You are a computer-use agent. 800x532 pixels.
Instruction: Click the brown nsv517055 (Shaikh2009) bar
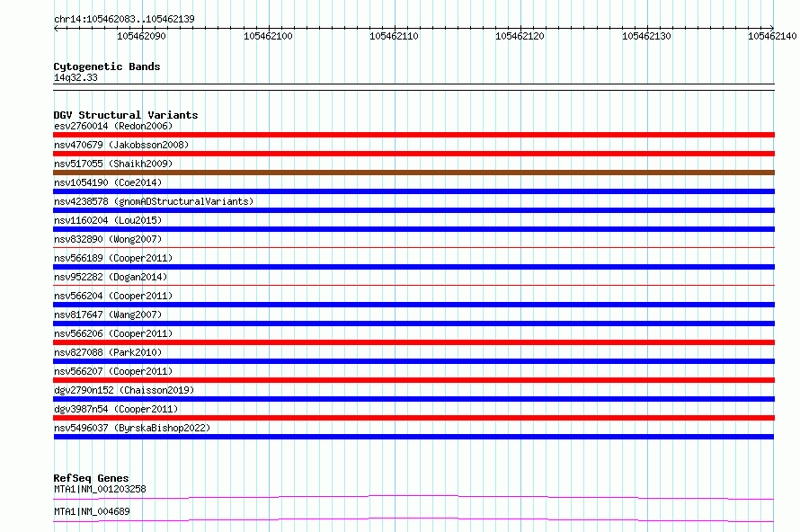[x=413, y=173]
